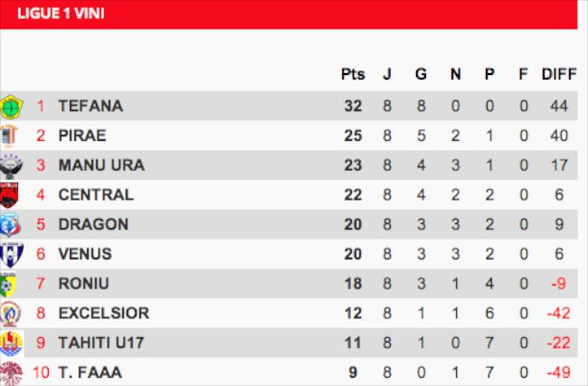Open the VENUS team name link
The height and width of the screenshot is (386, 588).
85,254
